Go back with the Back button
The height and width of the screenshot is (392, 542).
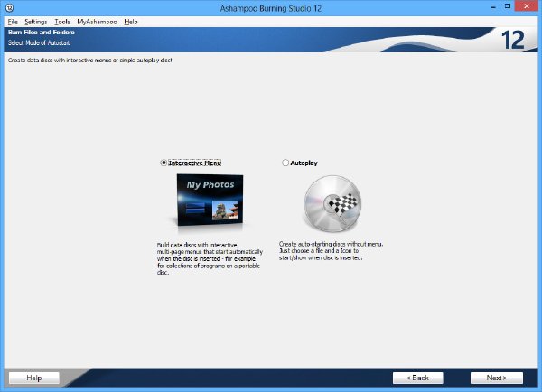[x=417, y=378]
